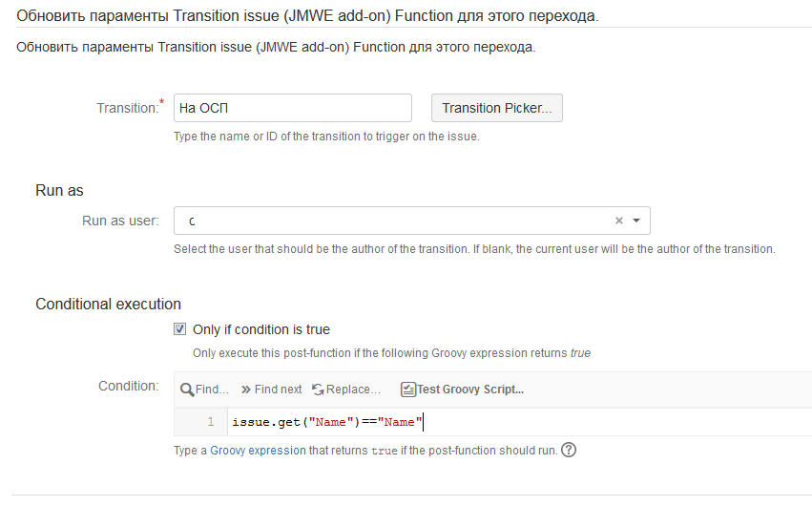Click into the Groovy condition code line
Image resolution: width=812 pixels, height=506 pixels.
pos(519,422)
